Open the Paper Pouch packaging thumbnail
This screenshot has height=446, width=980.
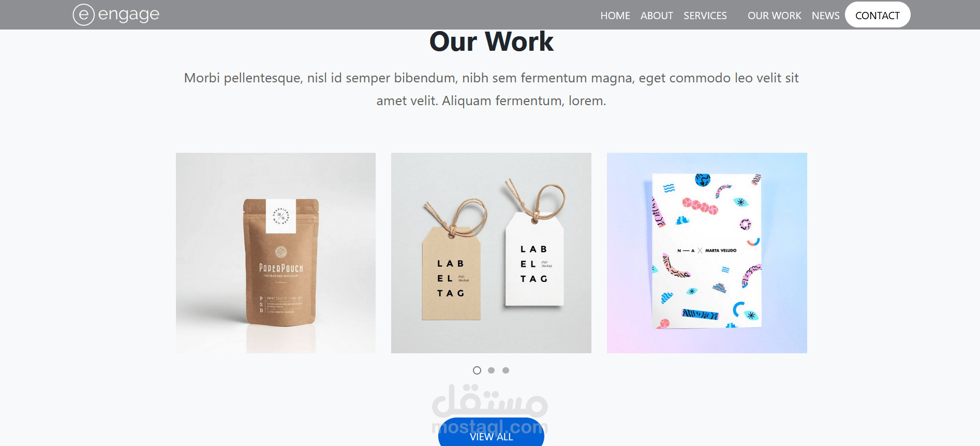[x=276, y=253]
